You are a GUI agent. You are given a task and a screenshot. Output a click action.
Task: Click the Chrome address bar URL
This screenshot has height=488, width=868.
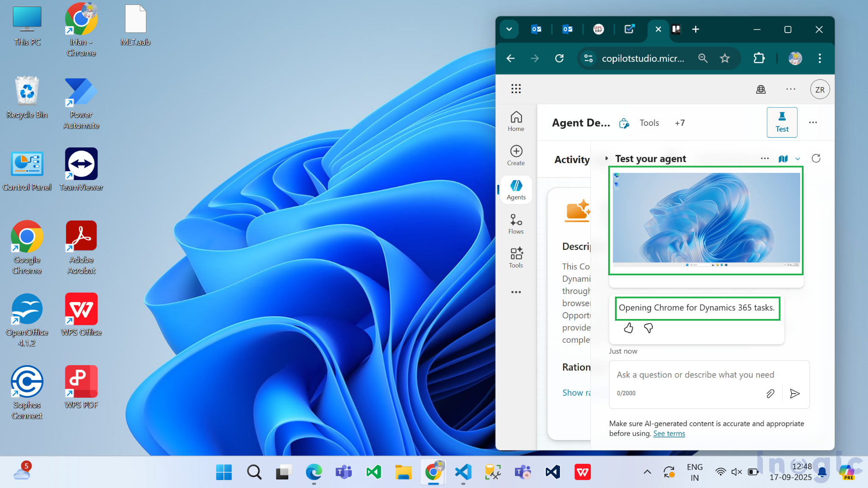tap(643, 58)
